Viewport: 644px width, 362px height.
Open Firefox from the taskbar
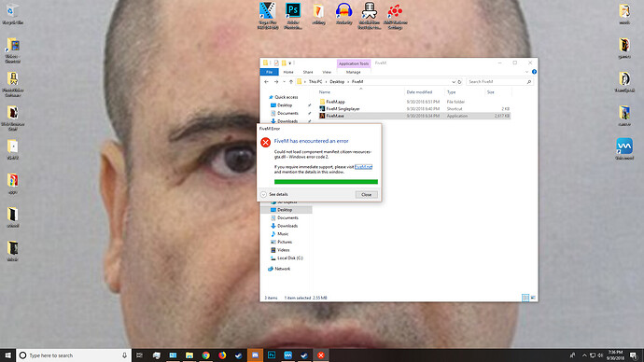pyautogui.click(x=222, y=355)
